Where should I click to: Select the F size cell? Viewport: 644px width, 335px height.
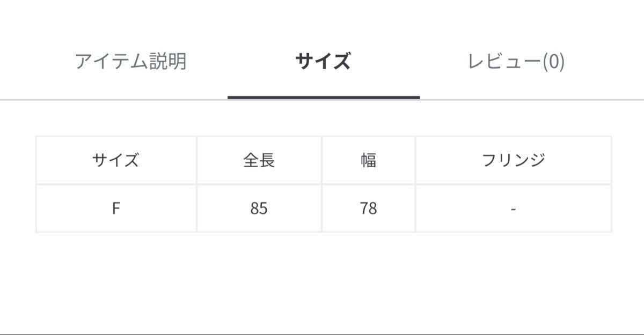(116, 209)
